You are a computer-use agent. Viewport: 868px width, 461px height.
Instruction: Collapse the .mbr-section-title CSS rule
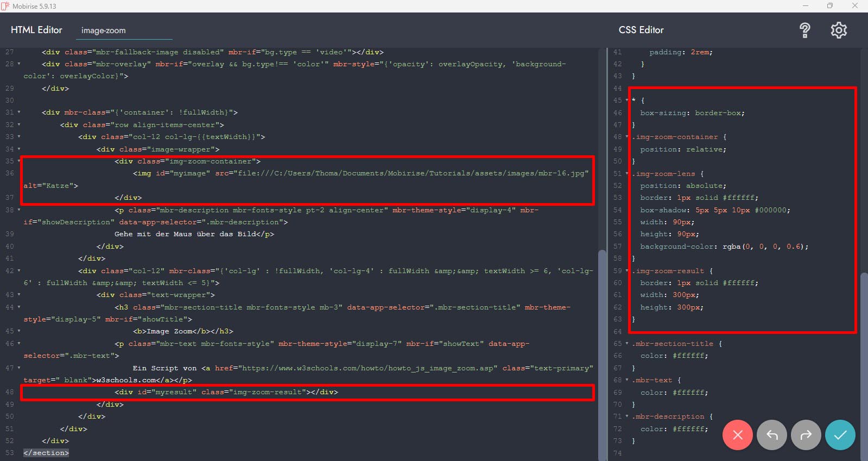coord(627,344)
